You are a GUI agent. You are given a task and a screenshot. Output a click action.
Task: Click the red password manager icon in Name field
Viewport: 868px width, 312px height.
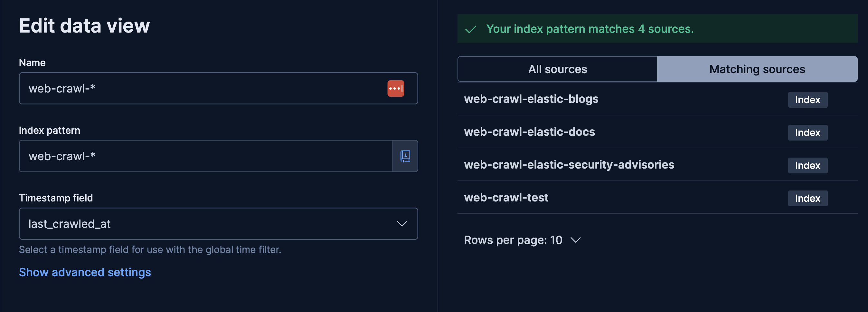(x=395, y=88)
